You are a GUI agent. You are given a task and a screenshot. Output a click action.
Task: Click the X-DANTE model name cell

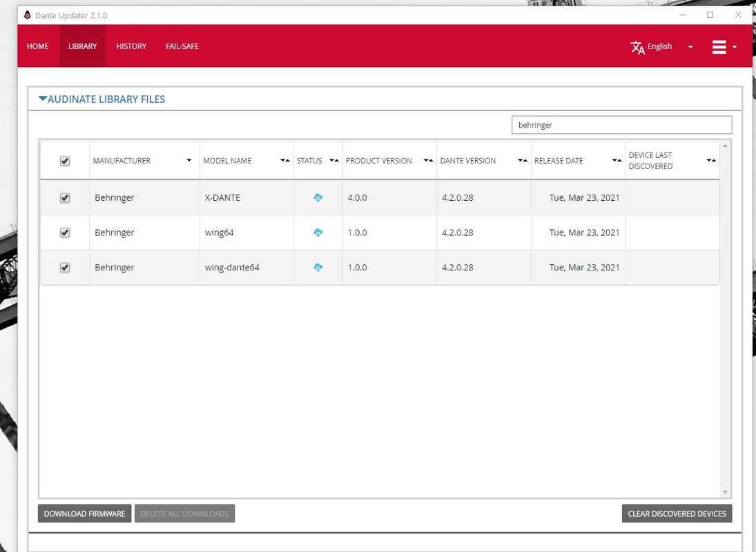246,197
